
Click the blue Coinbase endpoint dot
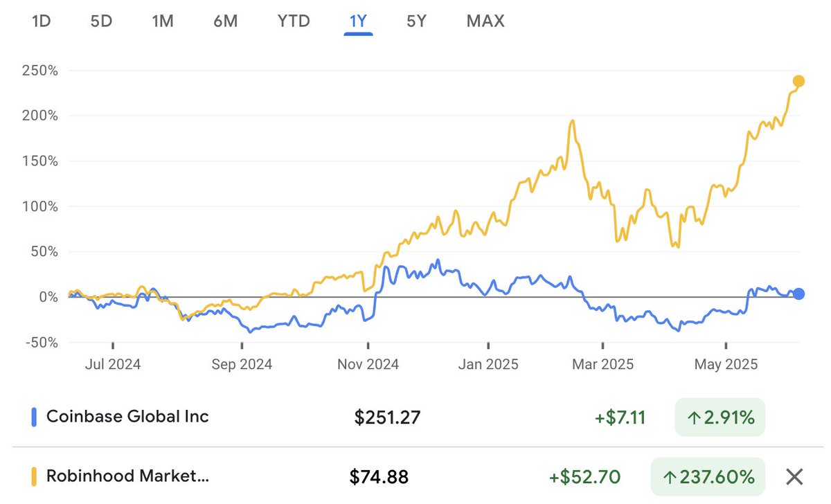pyautogui.click(x=798, y=294)
